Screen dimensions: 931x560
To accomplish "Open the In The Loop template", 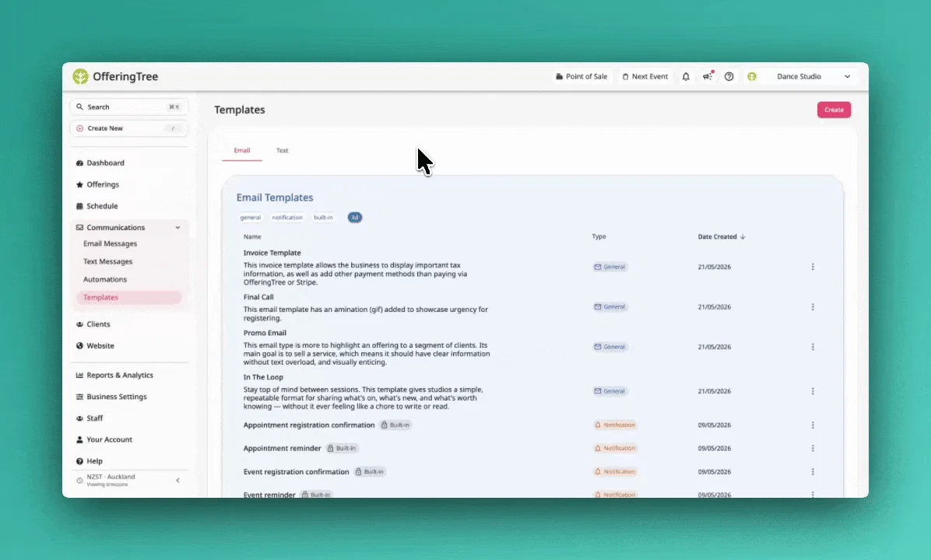I will (x=263, y=376).
